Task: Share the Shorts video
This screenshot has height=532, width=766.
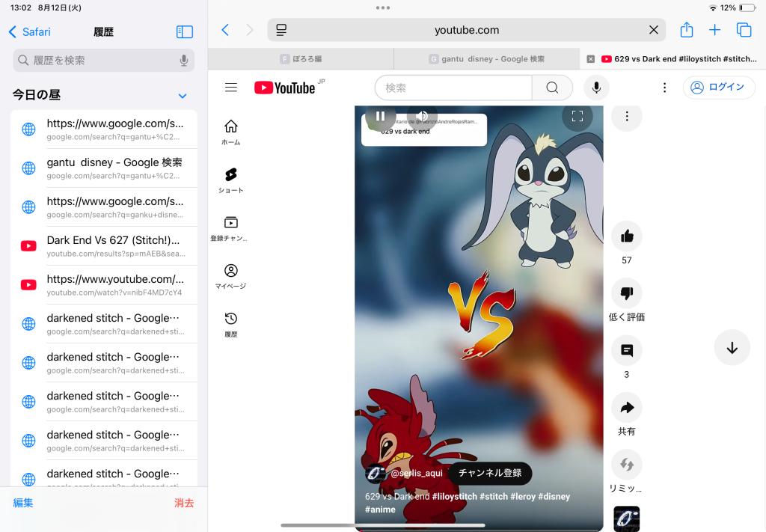Action: tap(626, 408)
